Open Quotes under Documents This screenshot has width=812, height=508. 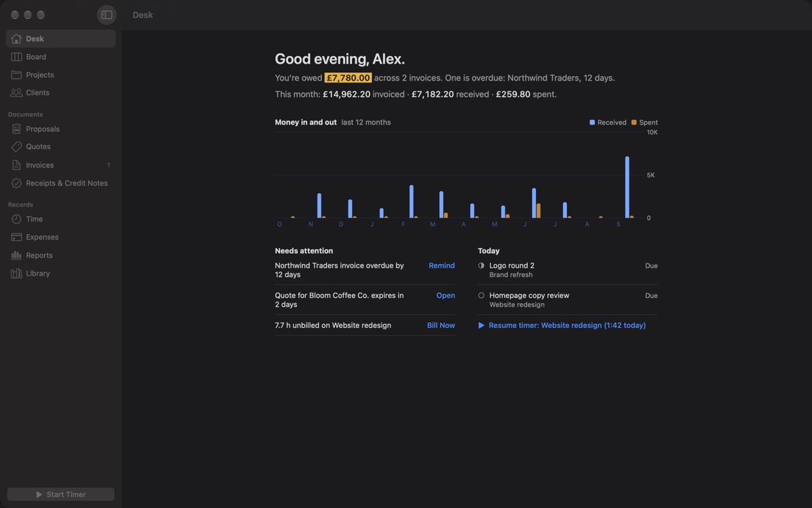coord(38,146)
